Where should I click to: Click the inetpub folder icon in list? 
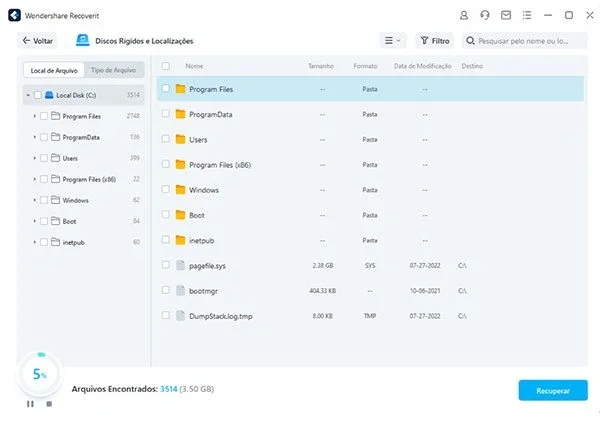[180, 240]
